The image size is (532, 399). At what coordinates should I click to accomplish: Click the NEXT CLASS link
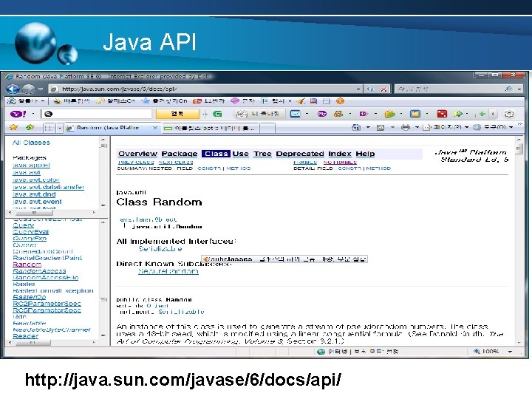[x=176, y=163]
